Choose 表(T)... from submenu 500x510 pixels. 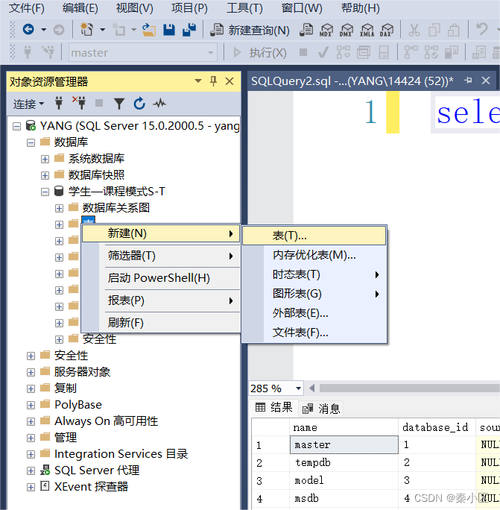tap(314, 236)
